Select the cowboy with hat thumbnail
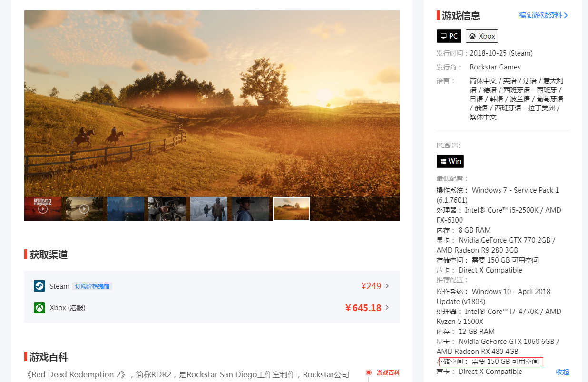 click(250, 209)
